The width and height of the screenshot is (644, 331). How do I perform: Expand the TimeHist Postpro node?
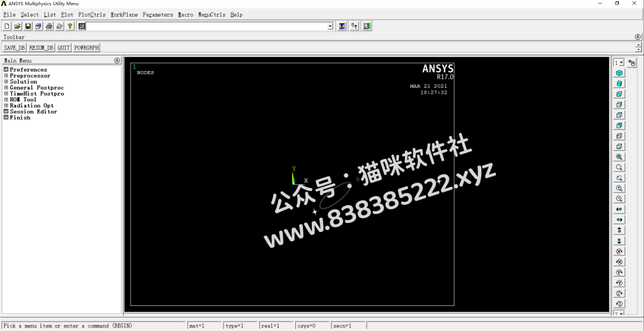pyautogui.click(x=6, y=94)
